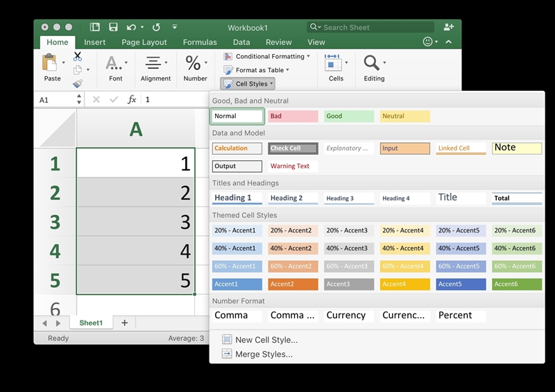Choose Merge Styles...
Viewport: 555px width, 392px height.
coord(264,354)
